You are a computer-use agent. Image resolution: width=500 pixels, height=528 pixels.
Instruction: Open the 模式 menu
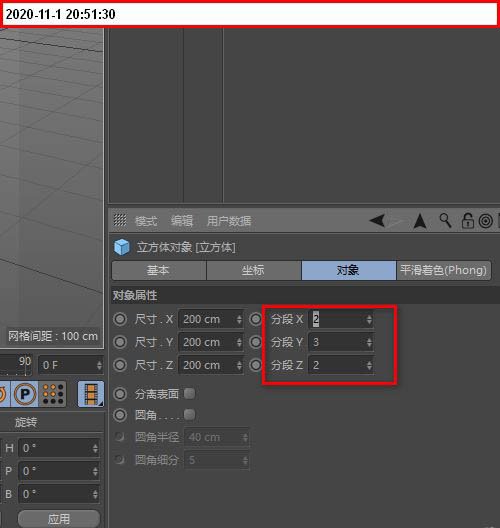click(x=146, y=221)
